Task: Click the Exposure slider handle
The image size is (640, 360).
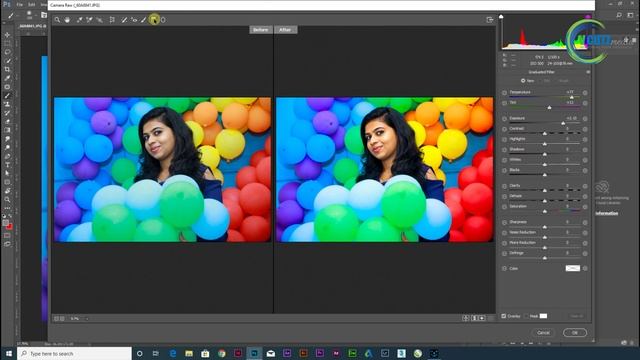Action: [x=563, y=123]
